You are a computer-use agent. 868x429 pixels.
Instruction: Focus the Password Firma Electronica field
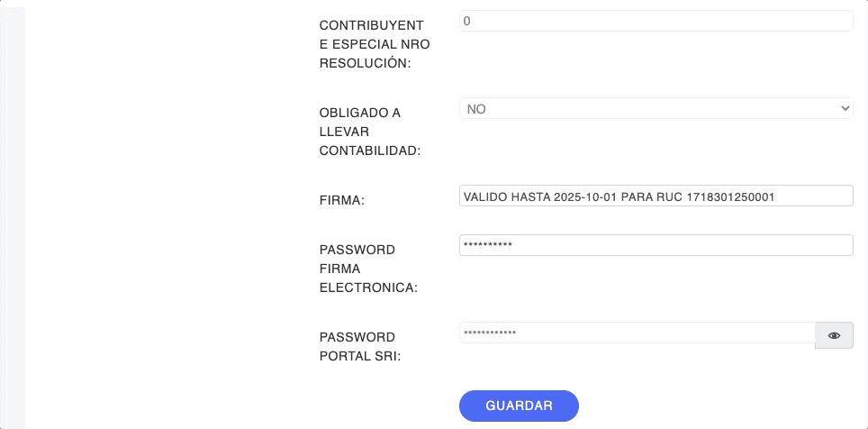pos(656,245)
